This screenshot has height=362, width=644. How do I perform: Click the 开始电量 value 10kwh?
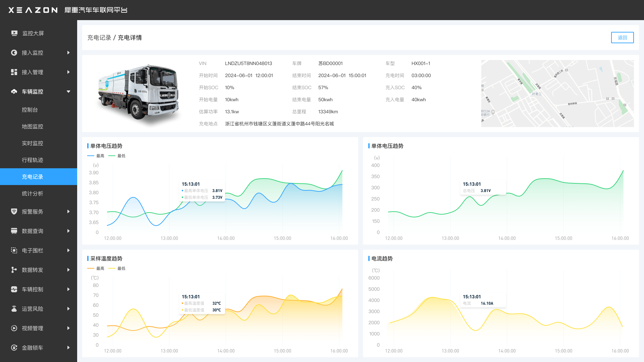(x=232, y=100)
